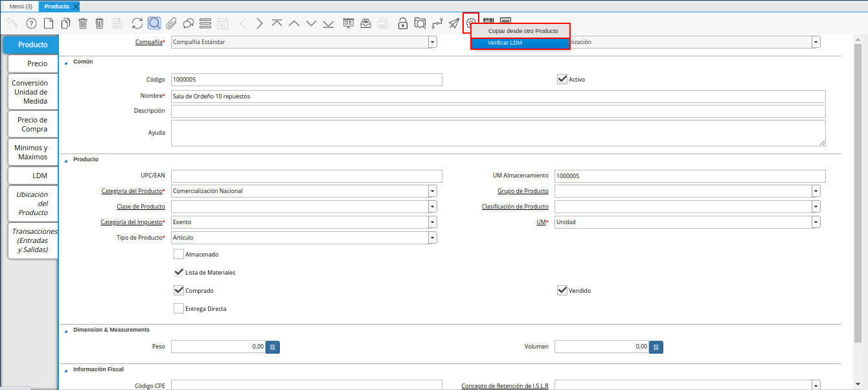This screenshot has height=390, width=868.
Task: Open Clase de Producto dropdown arrow
Action: pos(432,207)
